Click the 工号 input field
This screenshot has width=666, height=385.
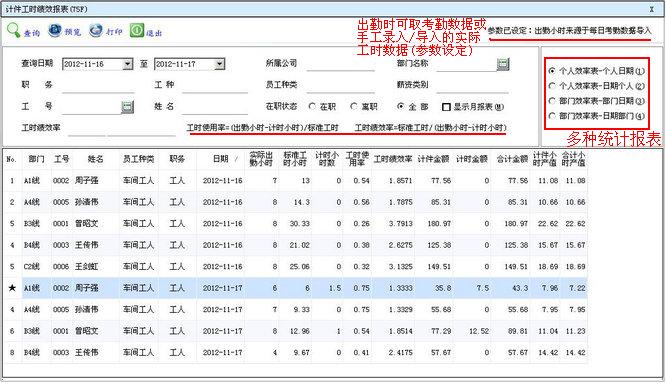pyautogui.click(x=92, y=107)
